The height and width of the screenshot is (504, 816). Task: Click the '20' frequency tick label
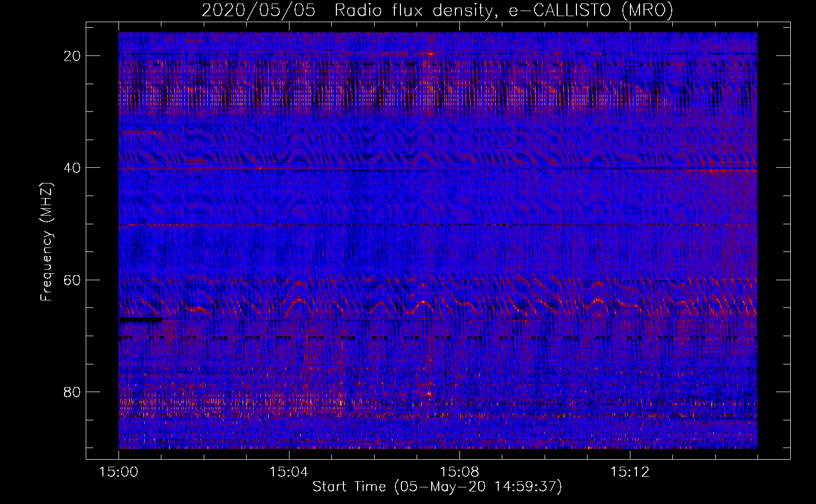73,56
